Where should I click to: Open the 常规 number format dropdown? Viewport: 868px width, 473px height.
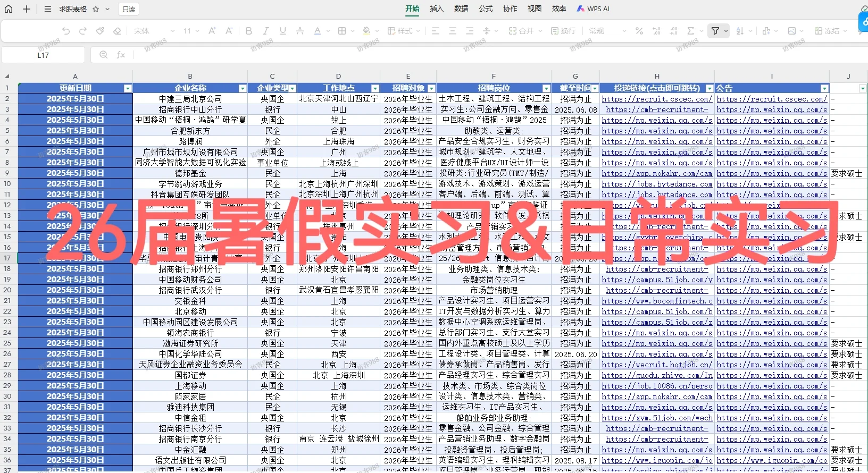pos(607,31)
